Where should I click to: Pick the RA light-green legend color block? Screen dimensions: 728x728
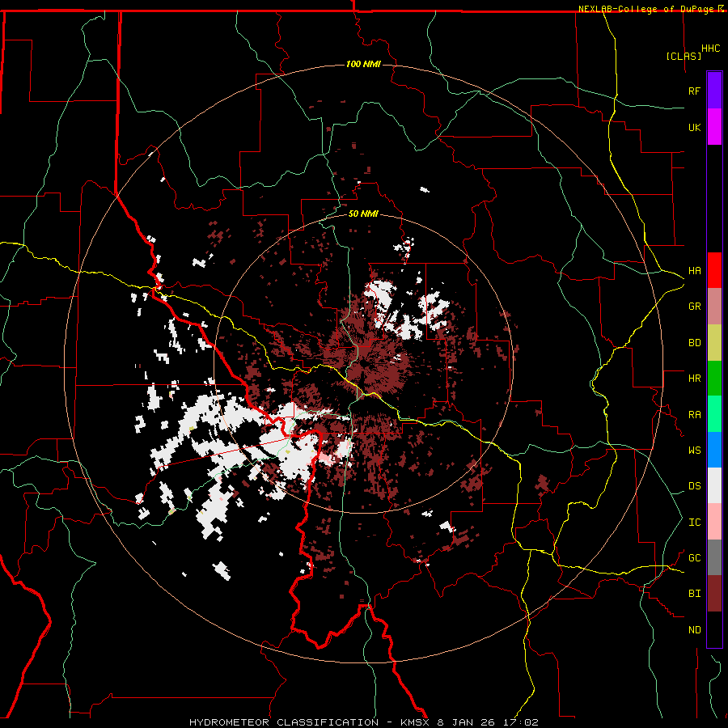[x=714, y=414]
